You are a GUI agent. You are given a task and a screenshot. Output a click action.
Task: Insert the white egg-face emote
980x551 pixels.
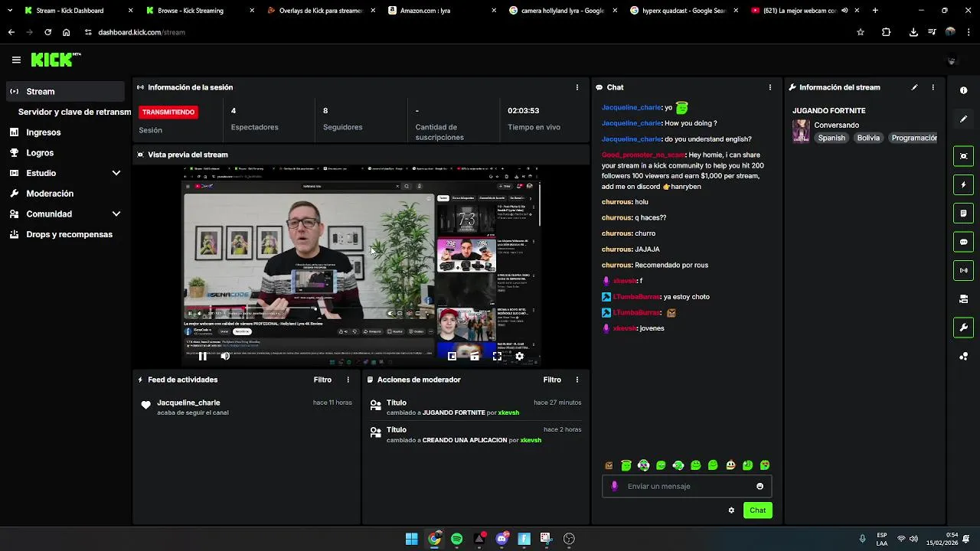(x=730, y=465)
